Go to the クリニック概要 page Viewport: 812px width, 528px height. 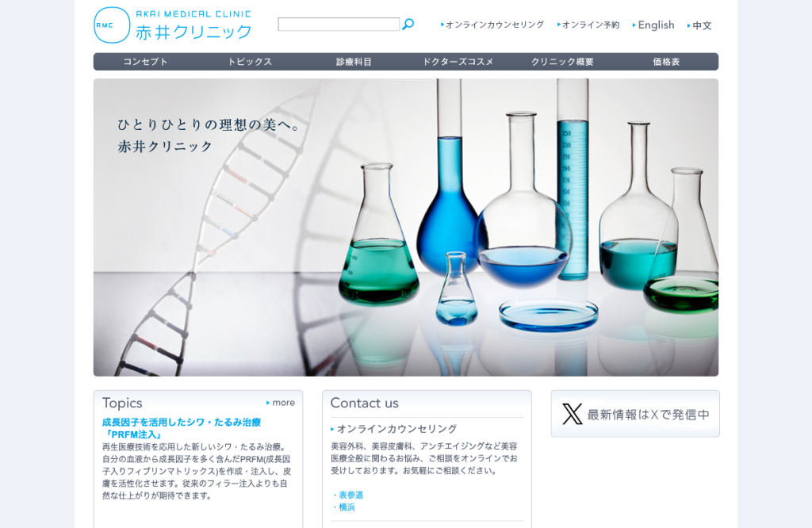coord(562,62)
